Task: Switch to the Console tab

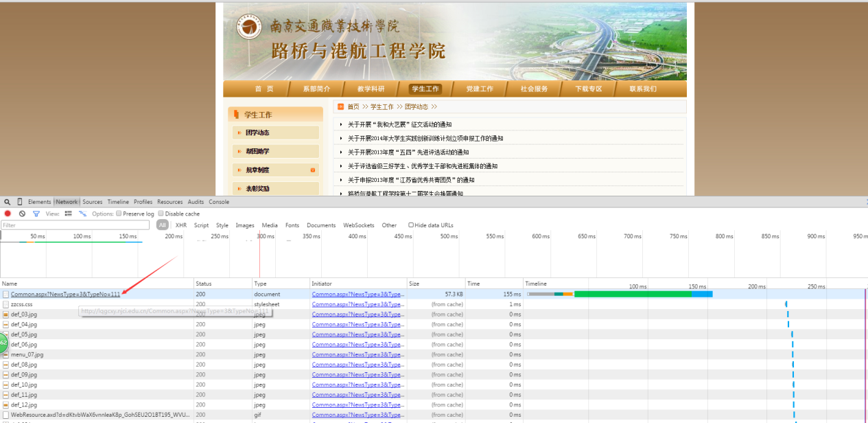Action: click(x=219, y=202)
